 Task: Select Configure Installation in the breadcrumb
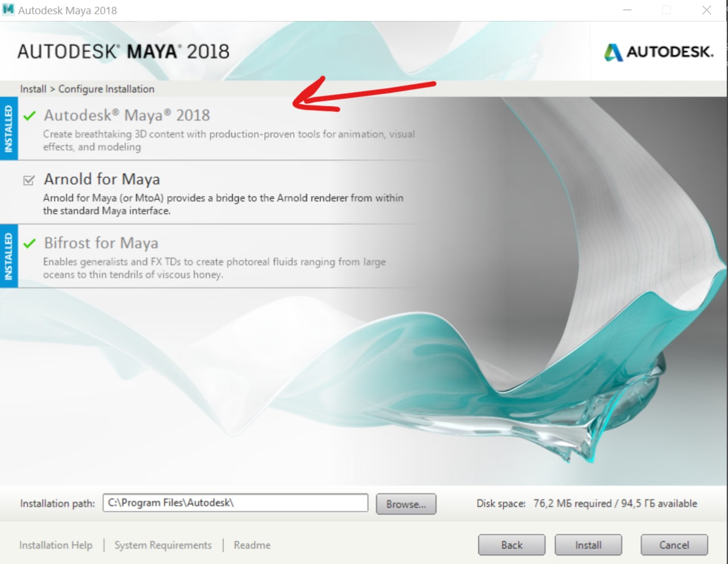pos(106,89)
